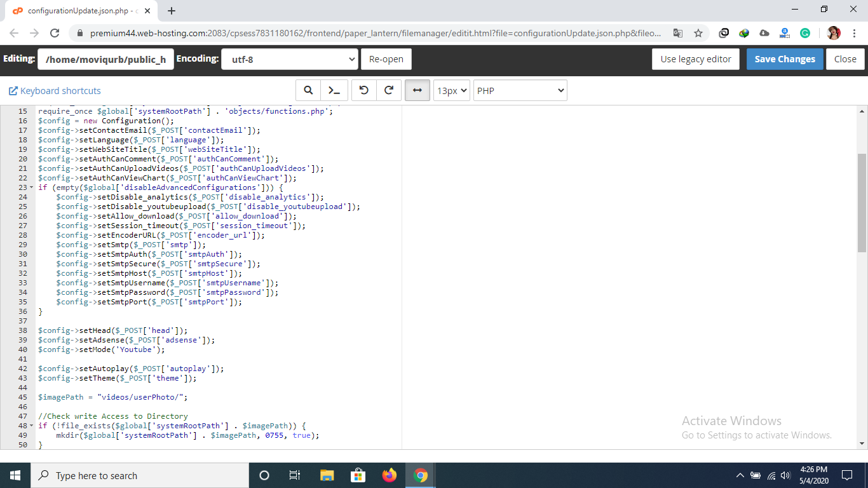Click the '//Check write Access to Directory' comment

113,416
